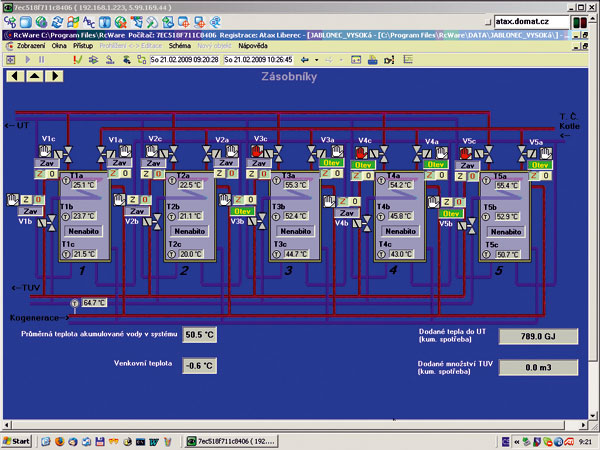The image size is (600, 450).
Task: Click the magnifier tool icon in top toolbar
Action: (152, 22)
